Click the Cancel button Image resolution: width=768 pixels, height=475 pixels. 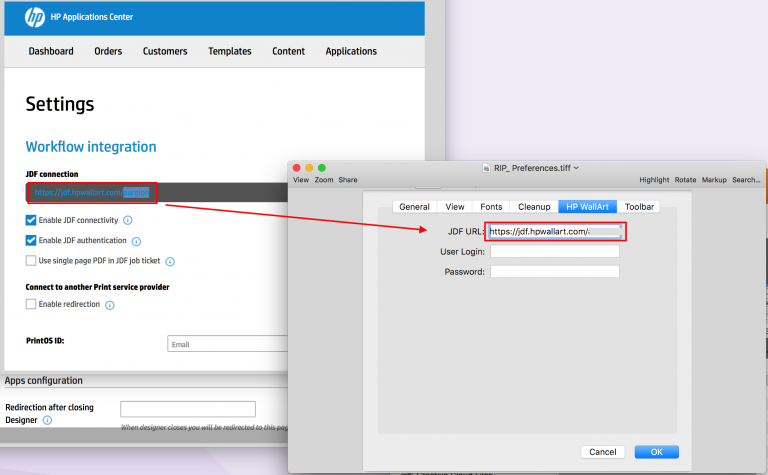pyautogui.click(x=602, y=452)
